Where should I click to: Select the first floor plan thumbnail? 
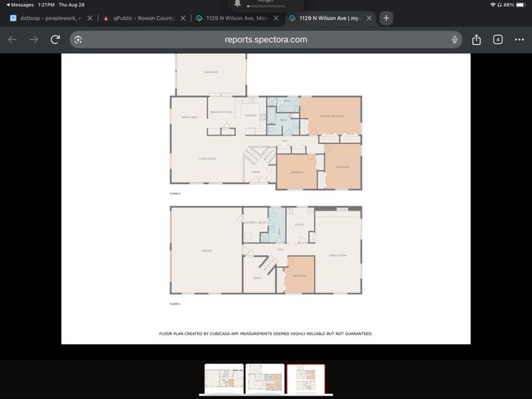pos(224,377)
